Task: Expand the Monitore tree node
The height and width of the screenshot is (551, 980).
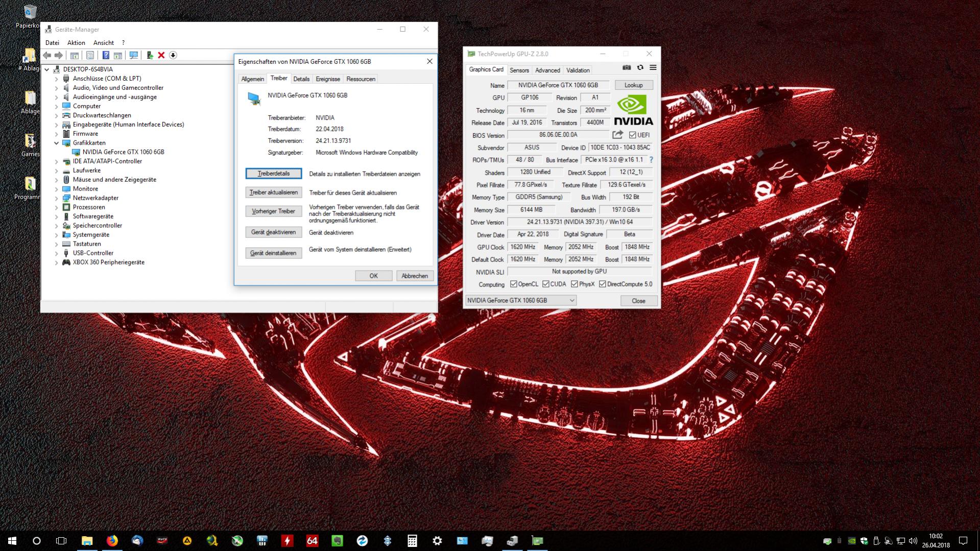Action: coord(57,189)
